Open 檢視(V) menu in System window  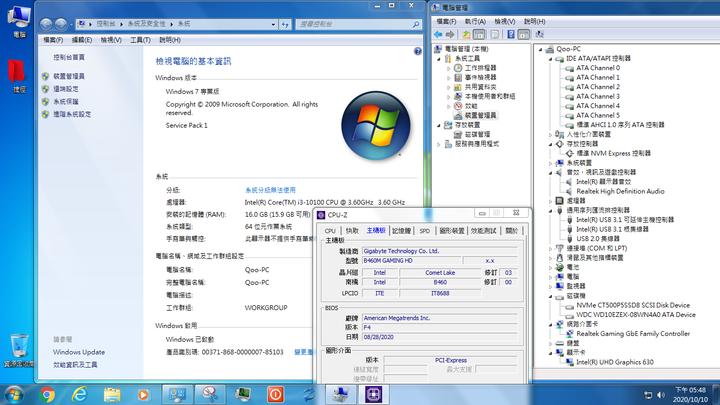click(x=111, y=40)
